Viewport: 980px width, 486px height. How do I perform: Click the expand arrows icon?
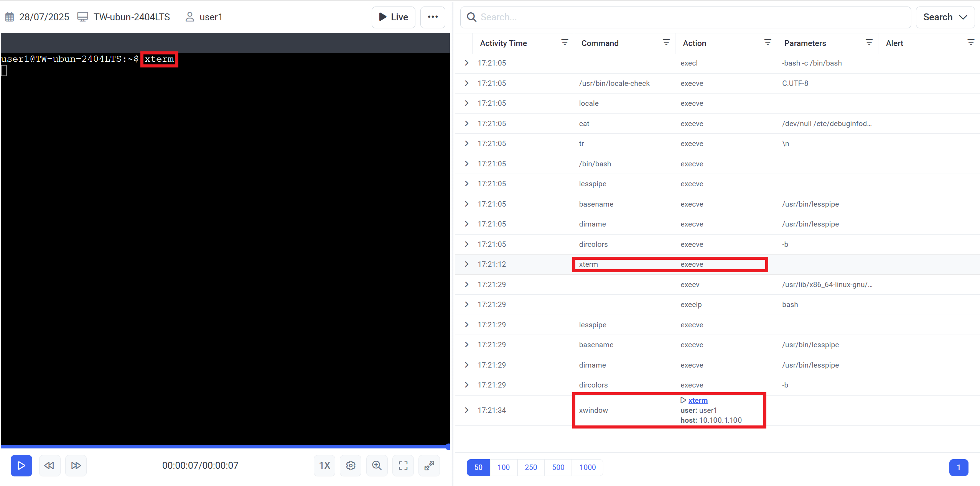coord(429,465)
